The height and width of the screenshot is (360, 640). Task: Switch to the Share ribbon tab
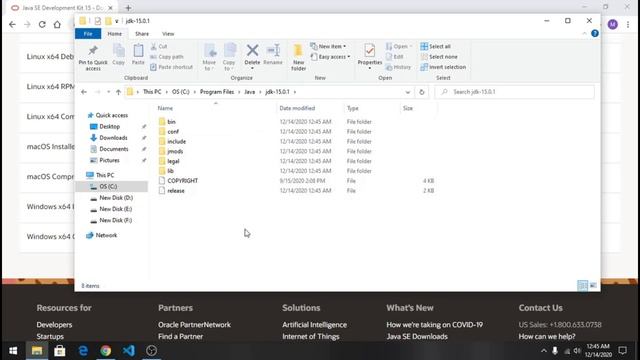point(142,34)
